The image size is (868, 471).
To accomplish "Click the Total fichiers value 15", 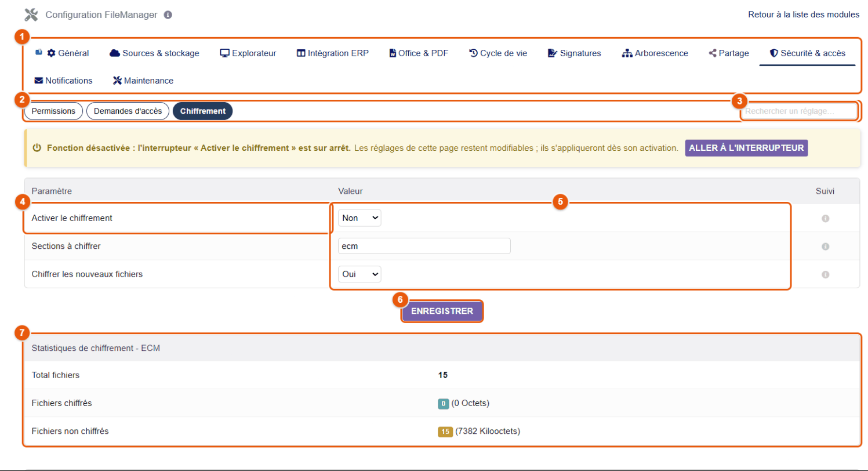I will pos(443,375).
